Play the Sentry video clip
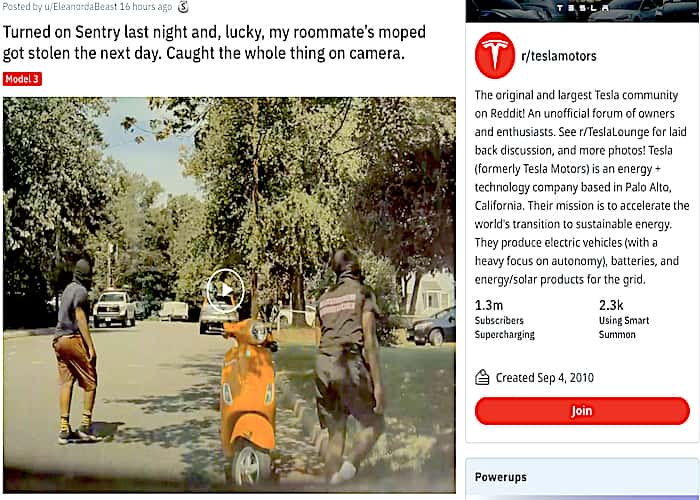 coord(225,291)
